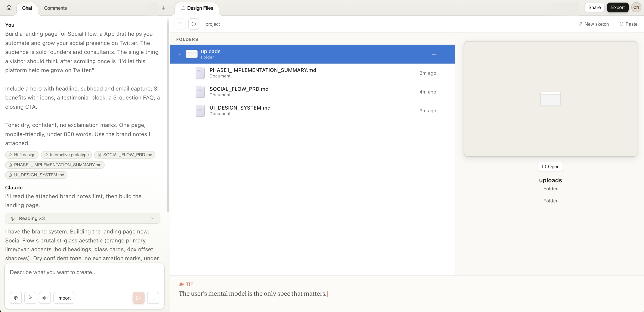Click the Share button
Image resolution: width=644 pixels, height=312 pixels.
tap(594, 7)
